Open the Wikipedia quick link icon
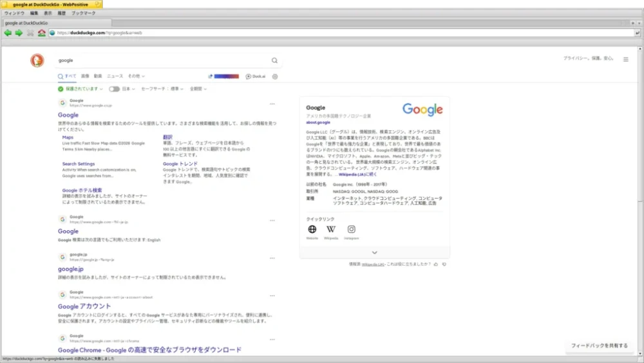 point(331,229)
